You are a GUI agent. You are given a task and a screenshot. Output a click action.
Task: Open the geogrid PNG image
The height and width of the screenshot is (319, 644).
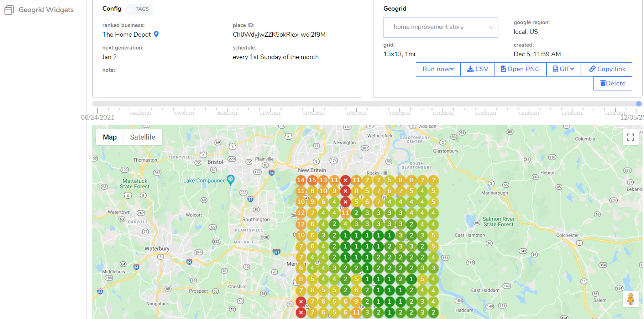click(x=520, y=69)
